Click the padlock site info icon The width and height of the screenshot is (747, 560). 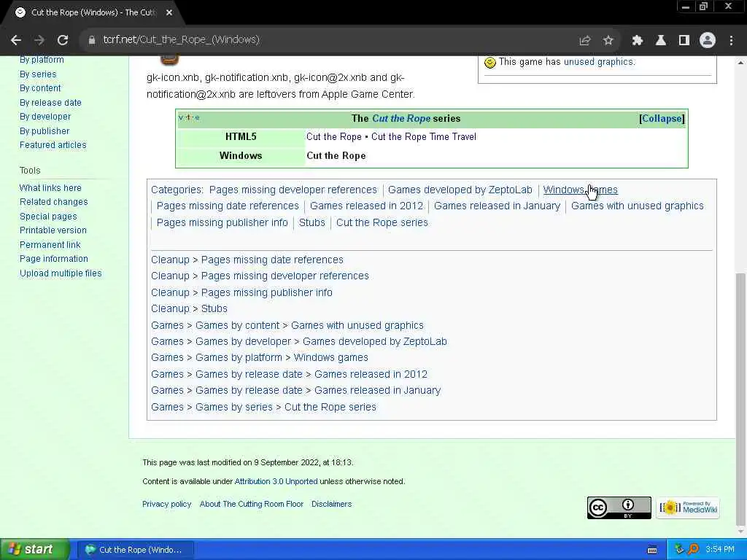tap(92, 40)
